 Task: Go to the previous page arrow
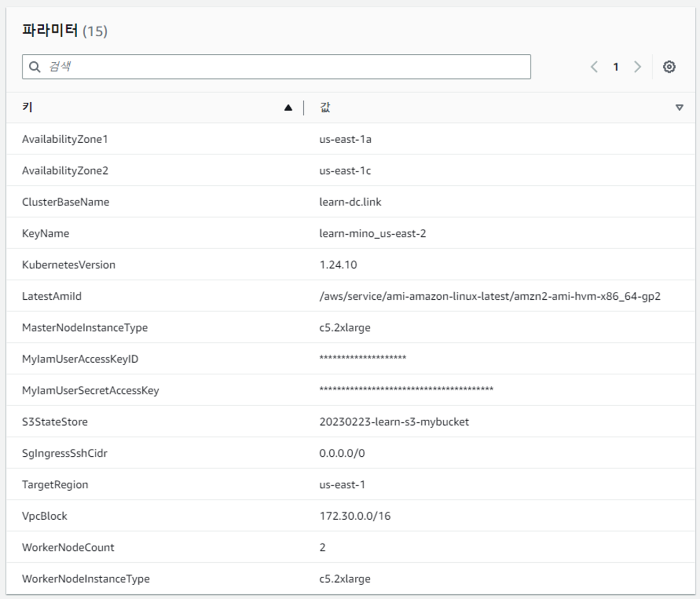[594, 67]
